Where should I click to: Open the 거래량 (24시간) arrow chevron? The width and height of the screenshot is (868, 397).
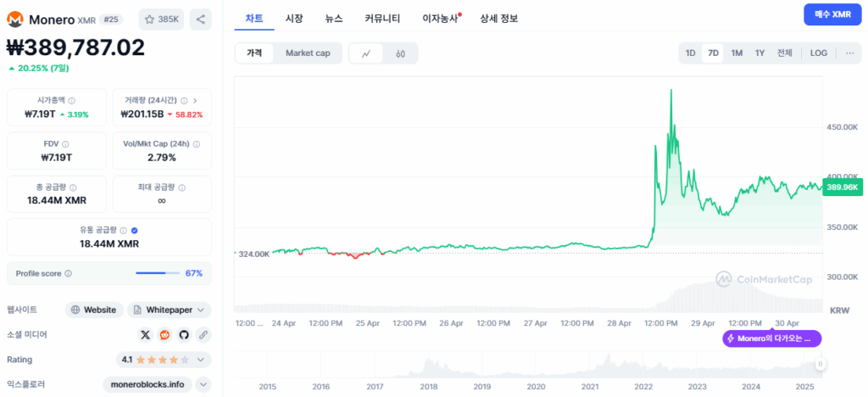pyautogui.click(x=195, y=101)
